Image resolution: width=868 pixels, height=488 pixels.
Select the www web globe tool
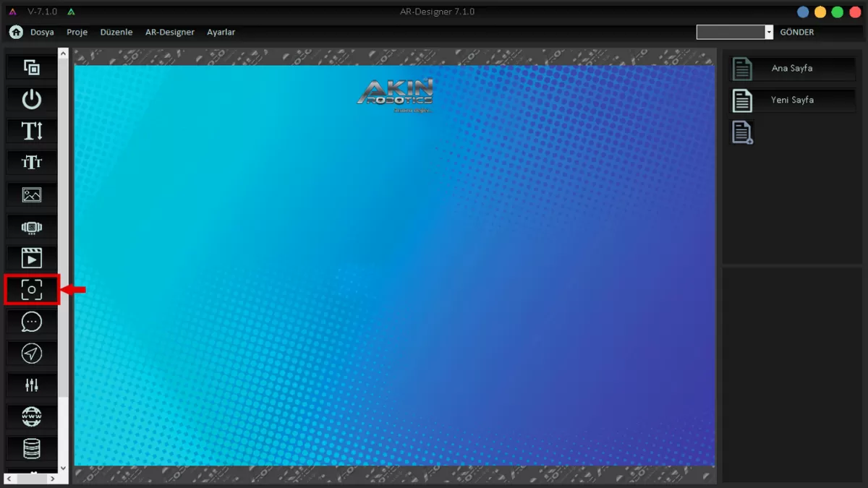point(32,416)
